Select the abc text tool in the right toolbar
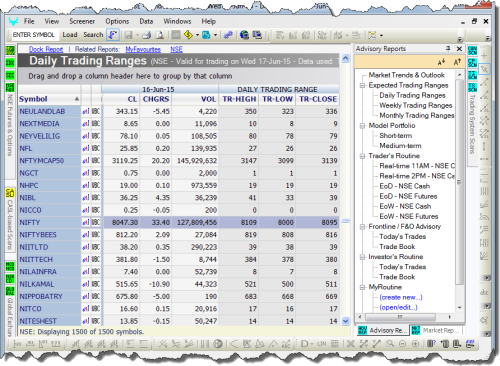The height and width of the screenshot is (366, 500). (x=484, y=292)
